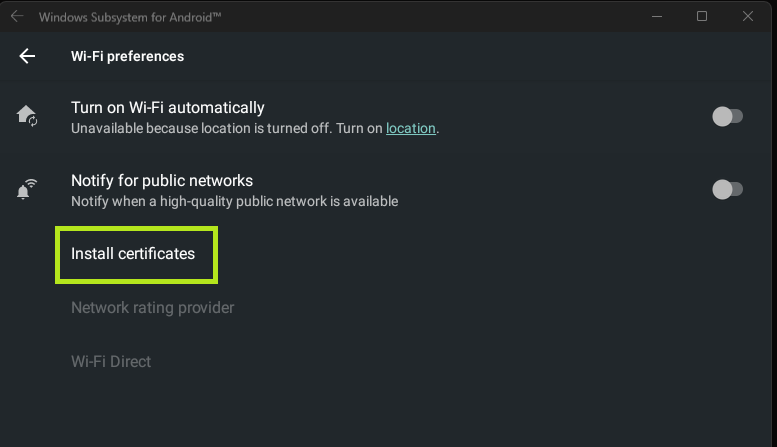
Task: Minimize the Windows Subsystem for Android window
Action: coord(656,17)
